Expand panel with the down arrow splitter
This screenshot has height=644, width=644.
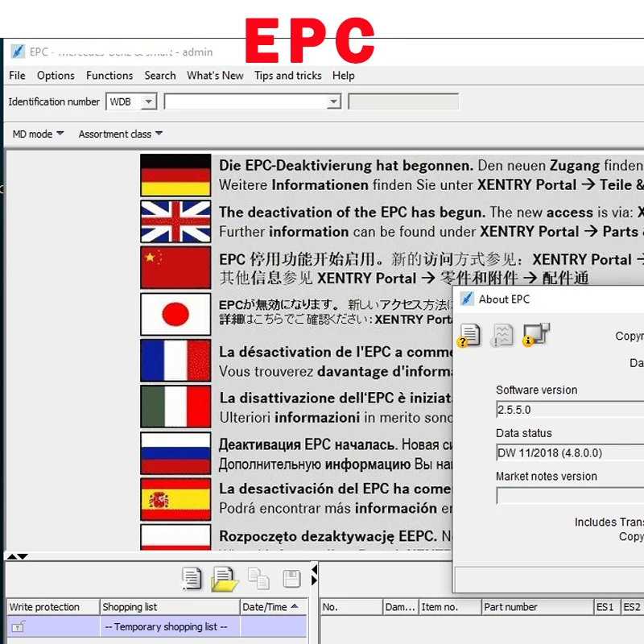click(x=23, y=556)
